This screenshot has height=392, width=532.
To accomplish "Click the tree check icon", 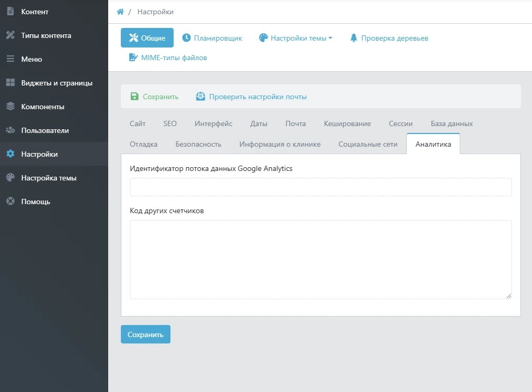I will 354,38.
